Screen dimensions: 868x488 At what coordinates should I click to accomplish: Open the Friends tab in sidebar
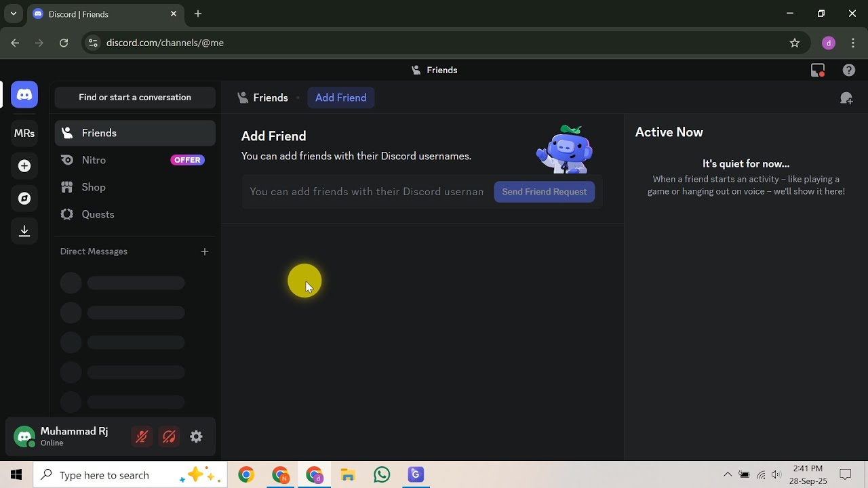[x=135, y=134]
